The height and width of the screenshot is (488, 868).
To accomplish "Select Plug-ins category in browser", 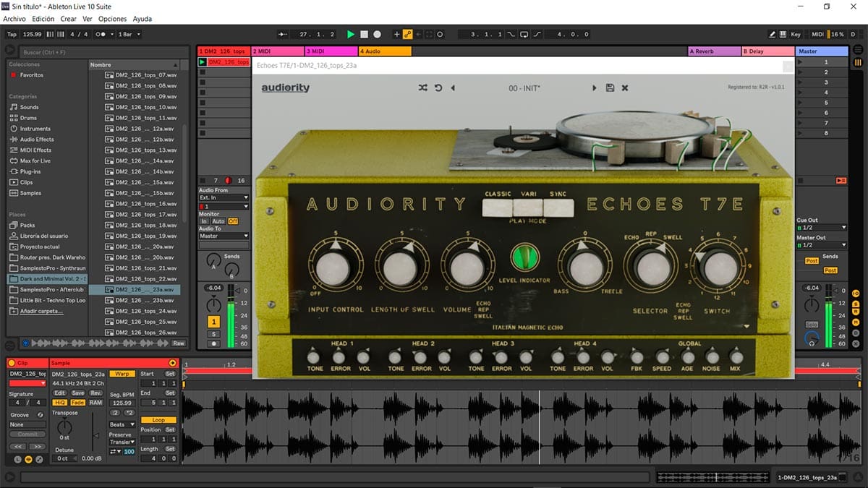I will (30, 171).
